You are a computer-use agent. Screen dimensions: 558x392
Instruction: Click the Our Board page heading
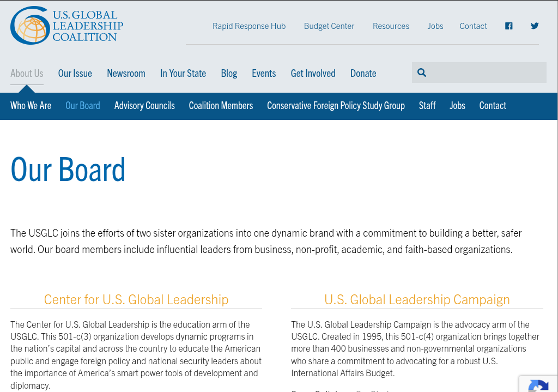68,170
